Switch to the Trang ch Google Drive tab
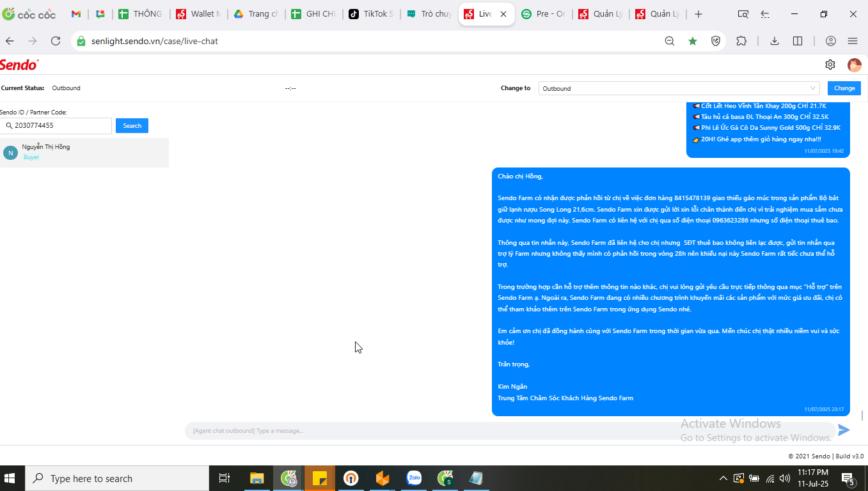This screenshot has width=868, height=491. click(x=256, y=14)
